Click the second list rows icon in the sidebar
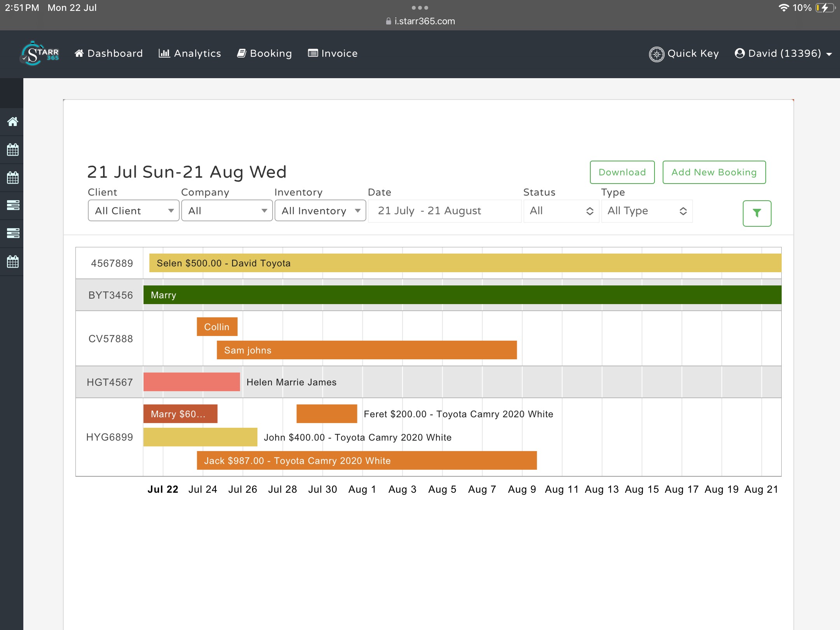 coord(13,233)
